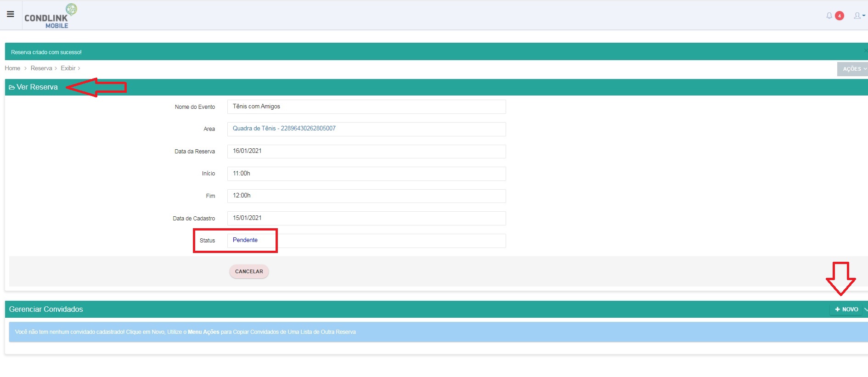This screenshot has width=868, height=377.
Task: Click the Pendente status link
Action: pos(245,240)
